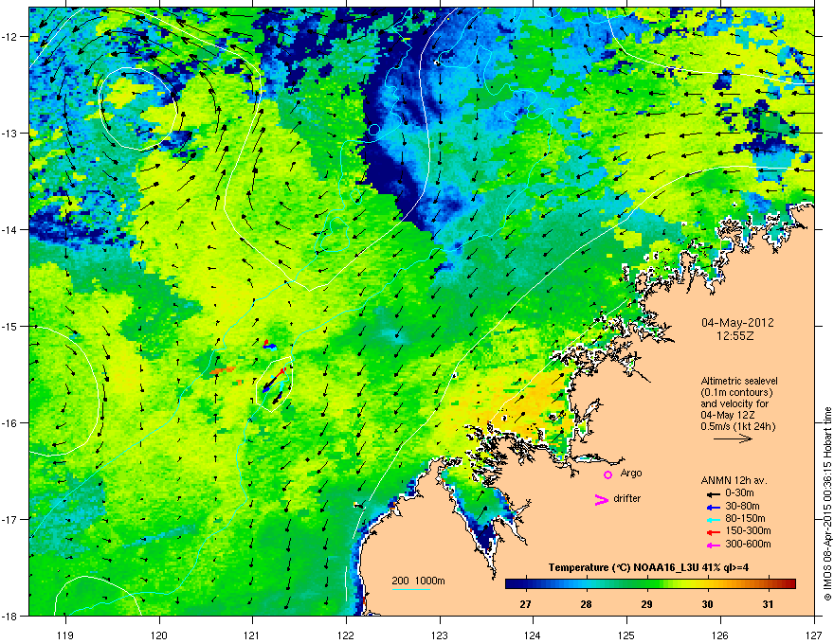Click the colorbar tick label 31
This screenshot has height=644, width=834.
[x=768, y=604]
